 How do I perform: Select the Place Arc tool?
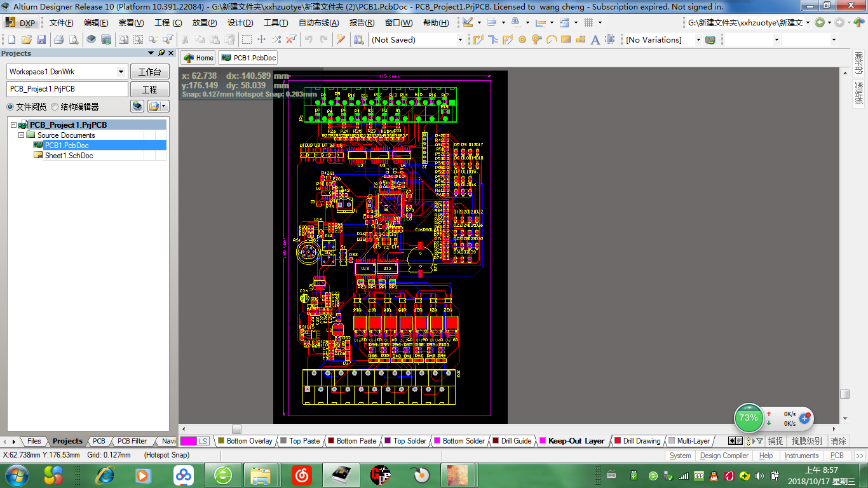(552, 39)
